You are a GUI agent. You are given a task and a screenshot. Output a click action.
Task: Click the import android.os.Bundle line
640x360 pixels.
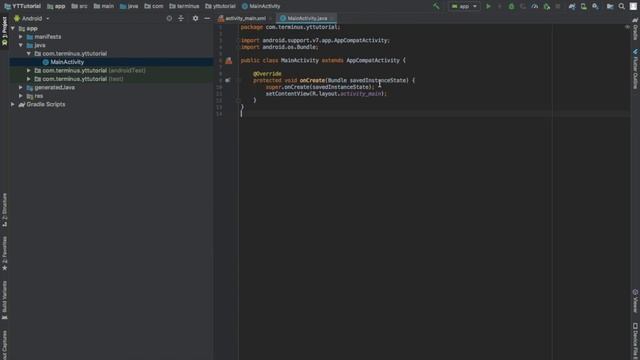click(x=279, y=47)
